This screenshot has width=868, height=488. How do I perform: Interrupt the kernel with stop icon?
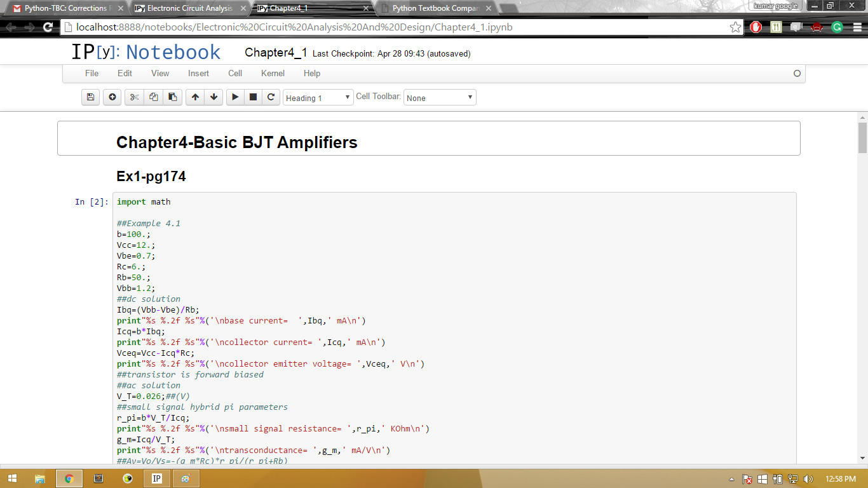tap(253, 97)
